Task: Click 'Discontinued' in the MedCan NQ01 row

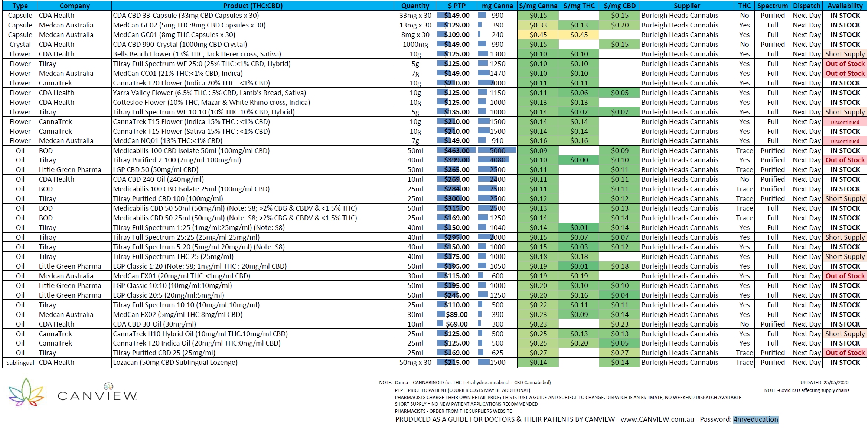Action: coord(845,141)
